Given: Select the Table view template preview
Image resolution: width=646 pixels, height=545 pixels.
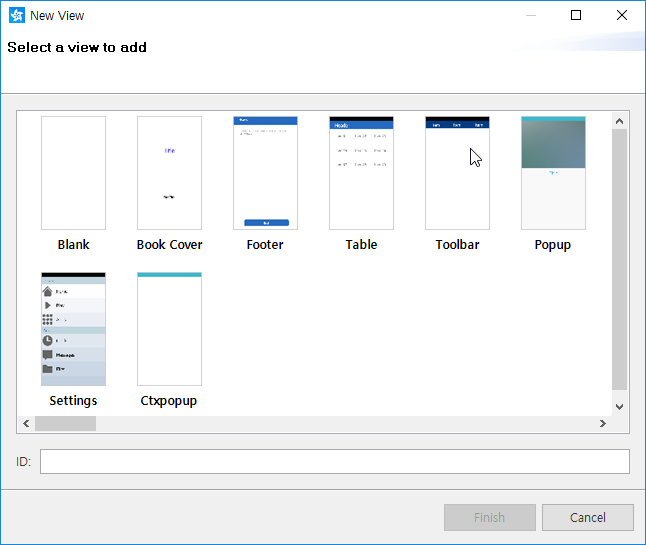Looking at the screenshot, I should (361, 173).
